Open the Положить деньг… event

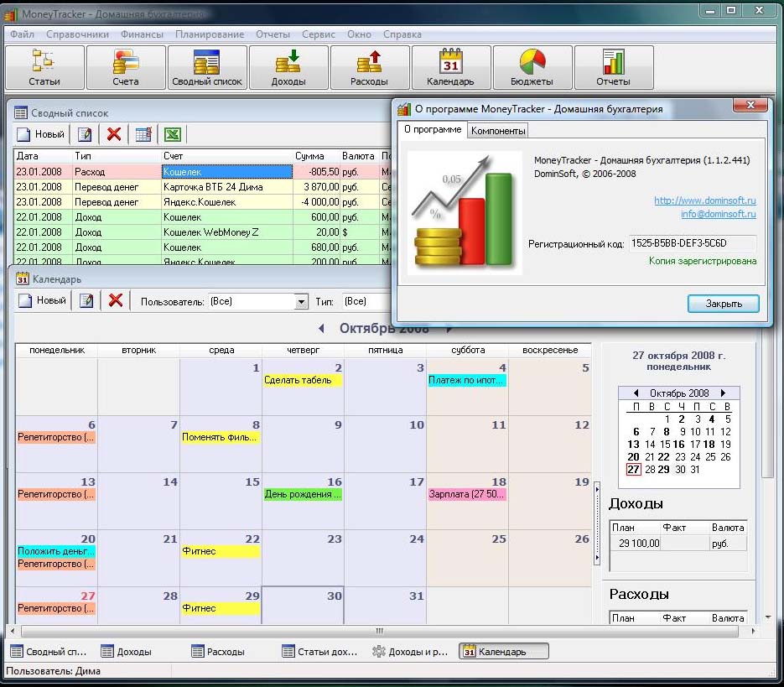56,551
